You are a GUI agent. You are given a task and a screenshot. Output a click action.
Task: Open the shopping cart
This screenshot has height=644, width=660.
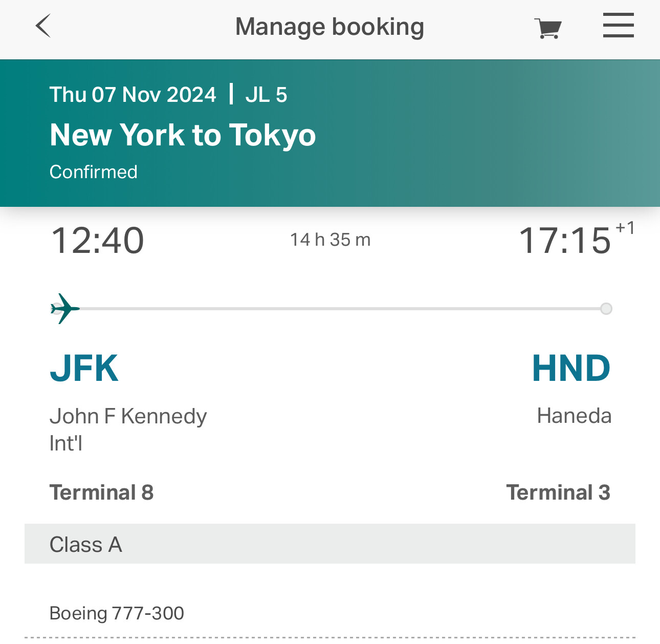tap(547, 28)
